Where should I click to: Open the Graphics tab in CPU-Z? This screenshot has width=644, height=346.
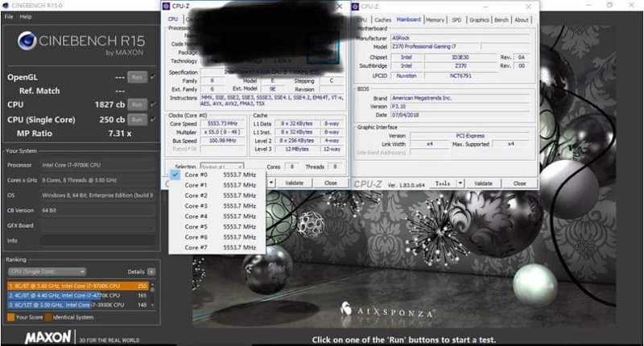[479, 19]
